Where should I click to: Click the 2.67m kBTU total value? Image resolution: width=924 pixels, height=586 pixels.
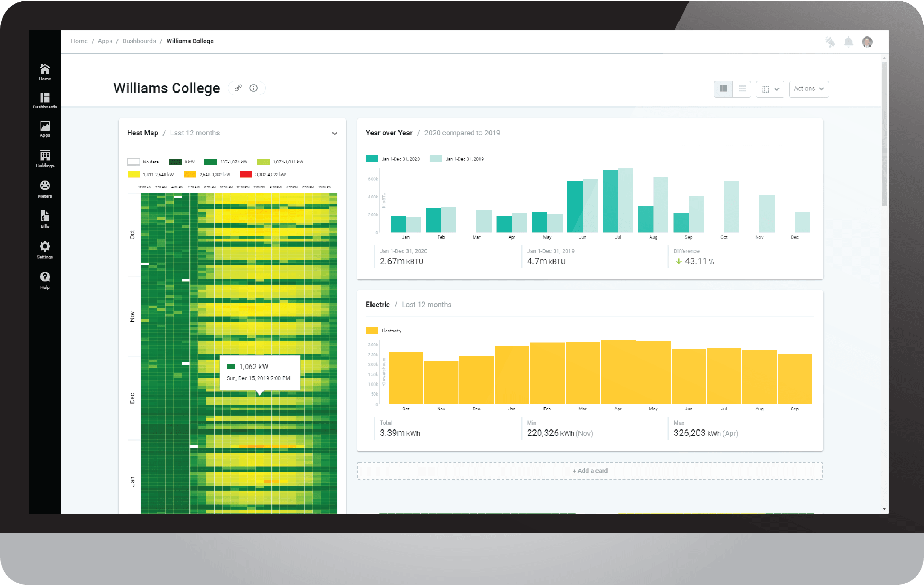click(402, 261)
